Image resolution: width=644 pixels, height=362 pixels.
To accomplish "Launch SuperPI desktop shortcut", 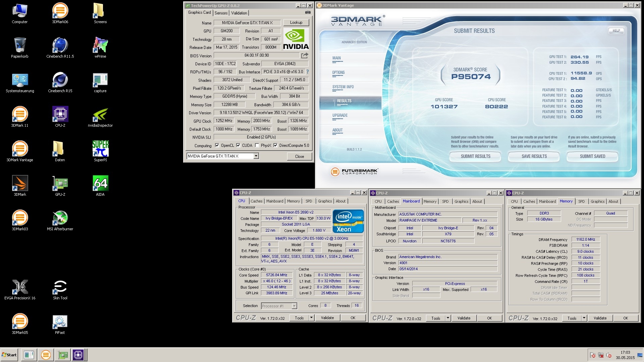I will click(100, 152).
